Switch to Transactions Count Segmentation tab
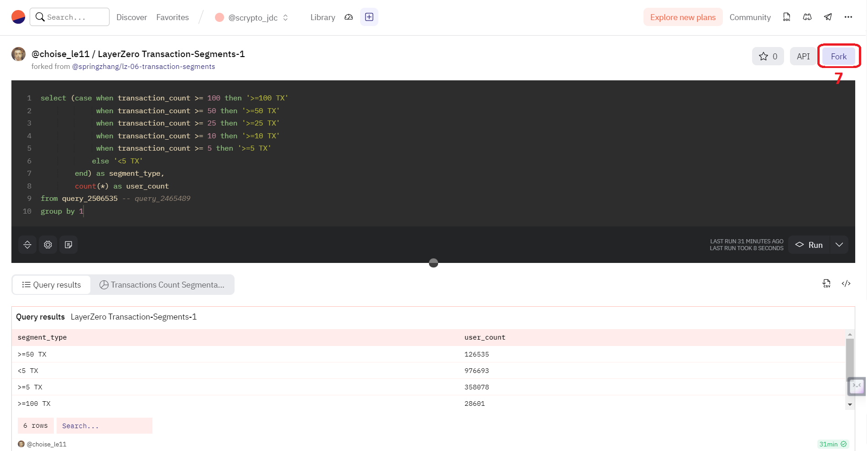The height and width of the screenshot is (451, 868). pyautogui.click(x=162, y=284)
